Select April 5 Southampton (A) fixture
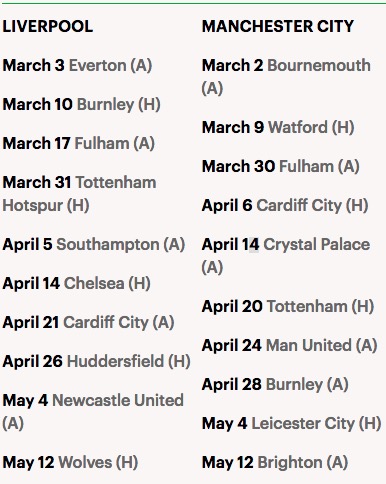 (94, 244)
